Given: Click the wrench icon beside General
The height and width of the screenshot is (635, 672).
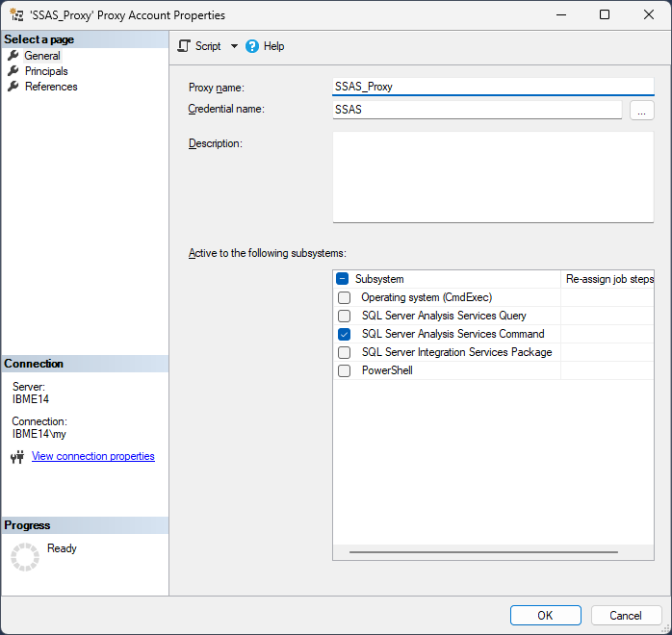Looking at the screenshot, I should pos(13,55).
